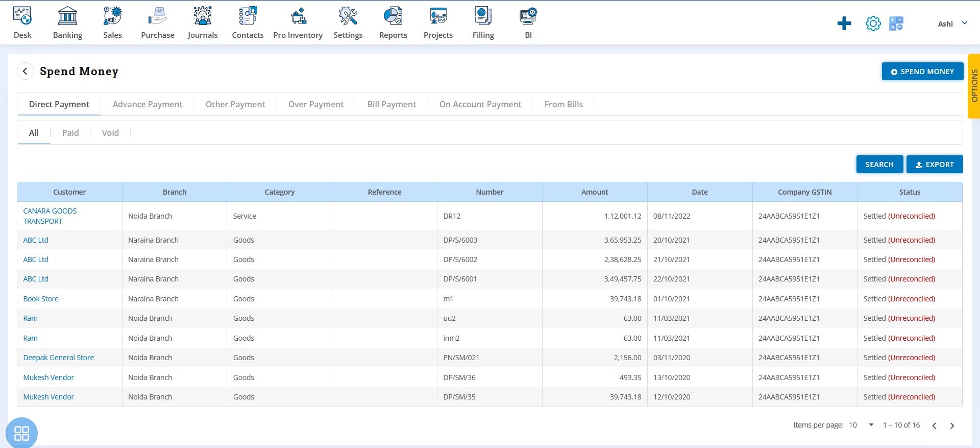Go to the previous page of results
980x448 pixels.
coord(934,426)
